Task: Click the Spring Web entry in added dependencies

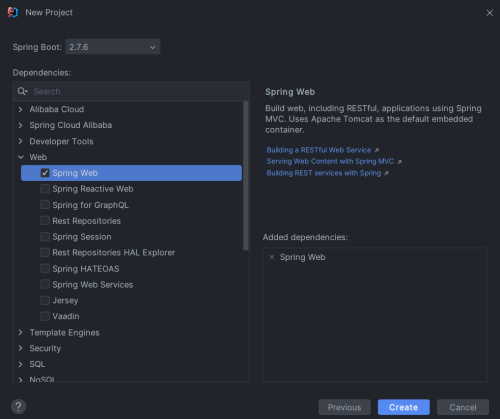Action: [x=302, y=257]
